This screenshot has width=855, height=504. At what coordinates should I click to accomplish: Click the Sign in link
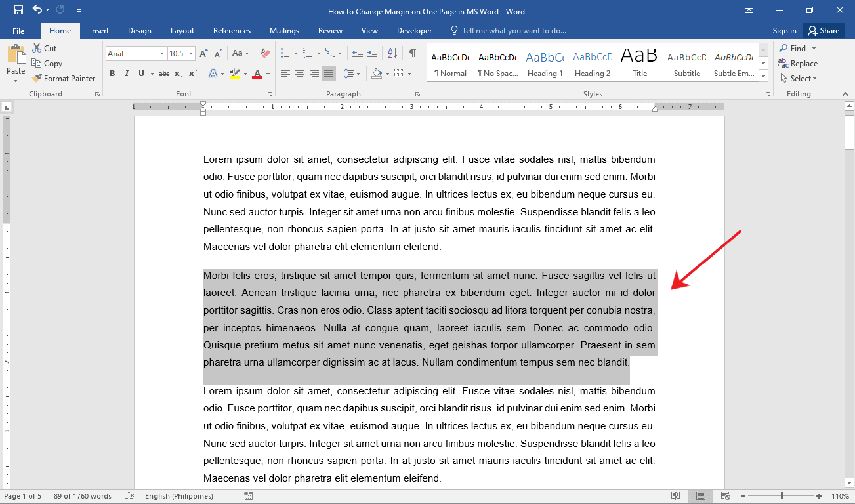[784, 30]
